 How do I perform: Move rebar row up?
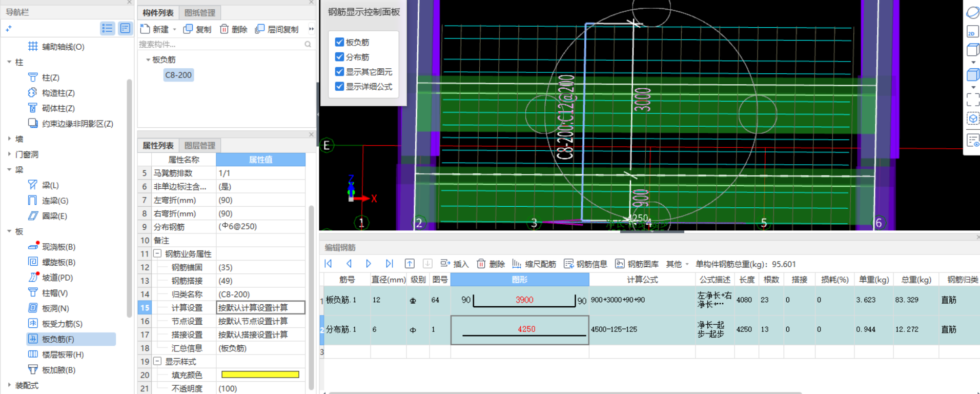pos(410,264)
